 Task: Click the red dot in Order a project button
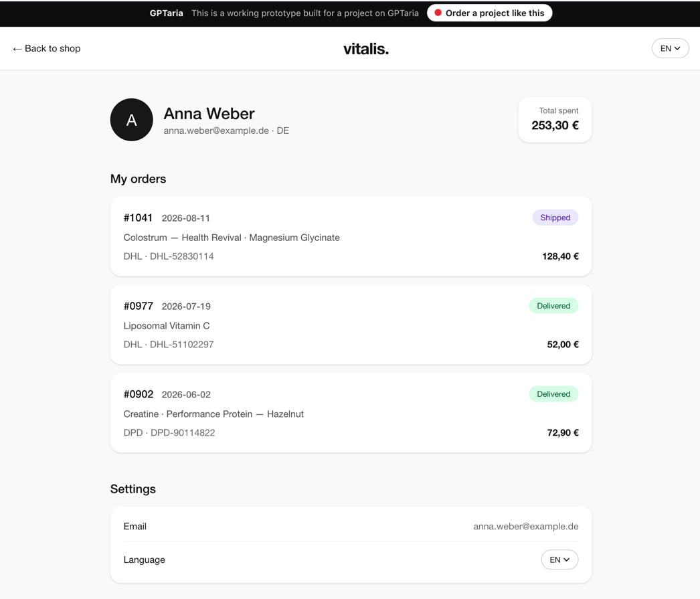438,13
